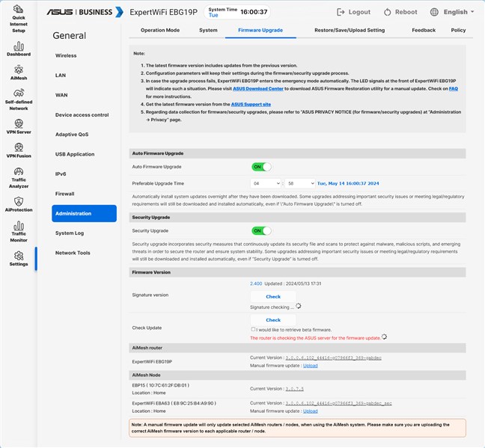Check the retrieve beta firmware box

[253, 329]
